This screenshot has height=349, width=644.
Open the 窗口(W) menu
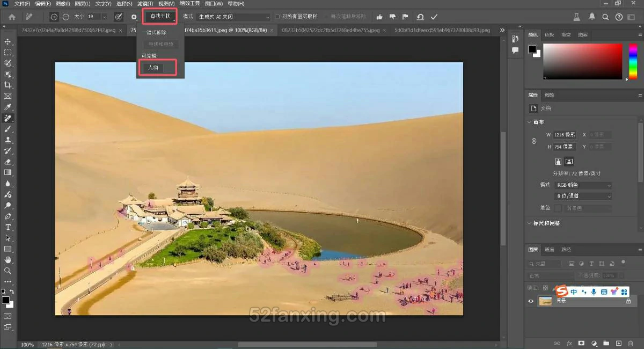(x=214, y=3)
